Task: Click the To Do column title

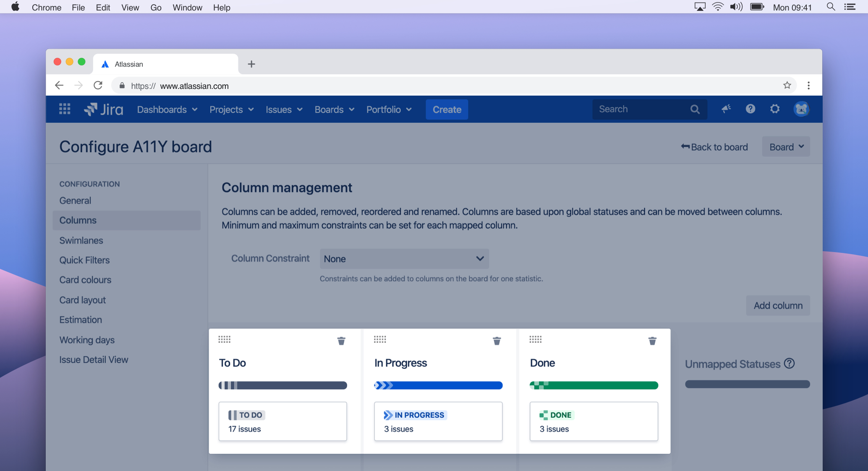Action: (233, 363)
